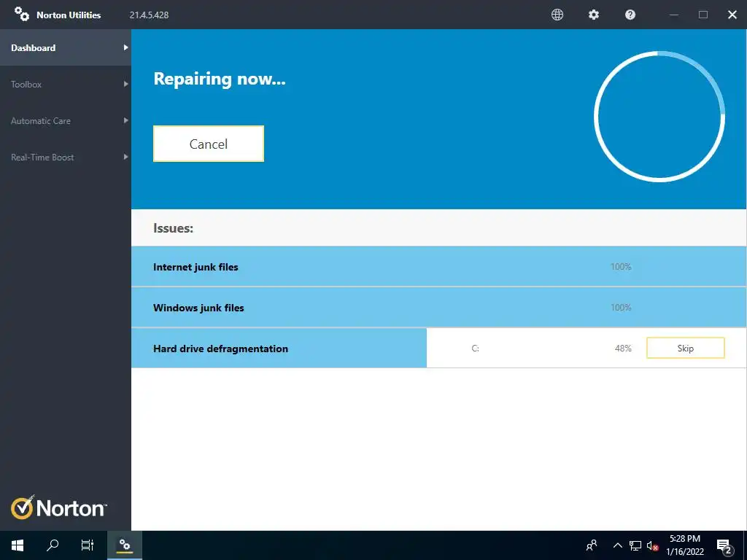Maximize the Norton Utilities window
The height and width of the screenshot is (560, 747).
click(703, 15)
